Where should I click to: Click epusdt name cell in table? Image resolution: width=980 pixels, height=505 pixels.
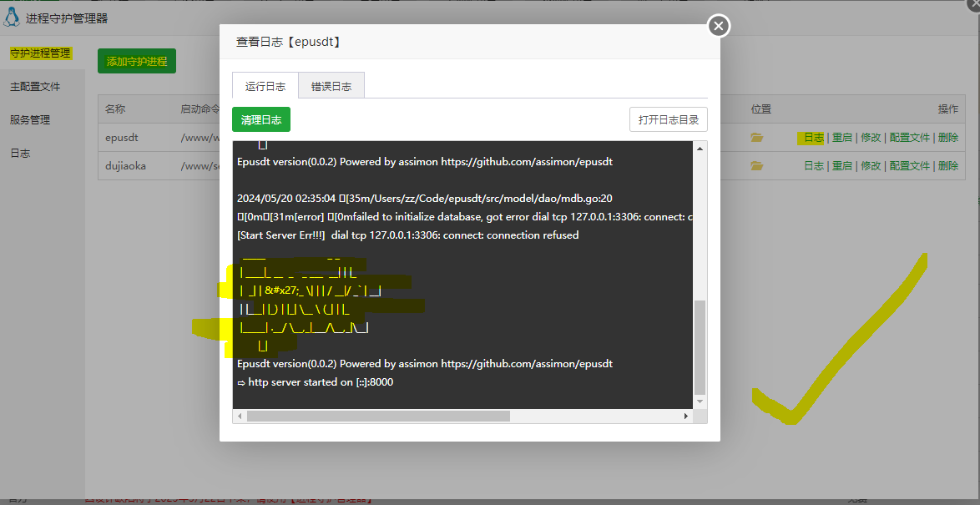coord(121,138)
